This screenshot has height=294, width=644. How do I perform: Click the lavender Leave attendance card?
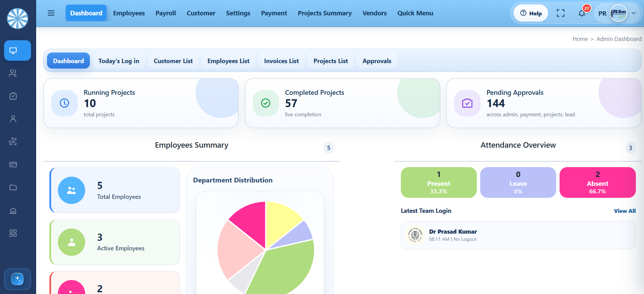pos(518,182)
